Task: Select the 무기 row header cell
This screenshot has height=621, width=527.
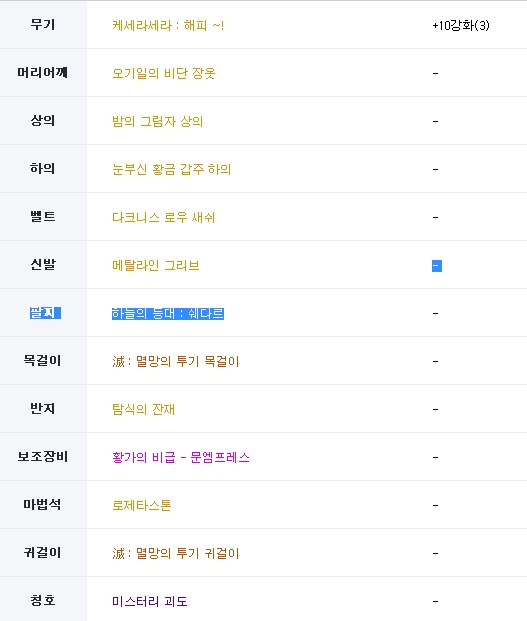Action: coord(43,25)
